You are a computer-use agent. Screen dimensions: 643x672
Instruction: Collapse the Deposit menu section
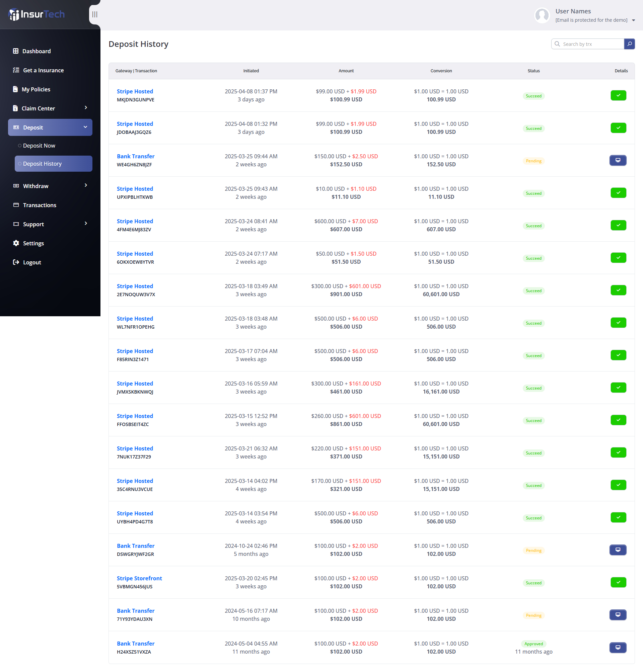(x=85, y=127)
